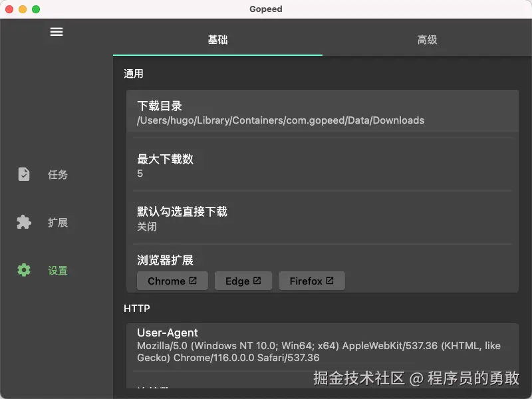Open the Firefox extension page
This screenshot has width=532, height=399.
311,281
